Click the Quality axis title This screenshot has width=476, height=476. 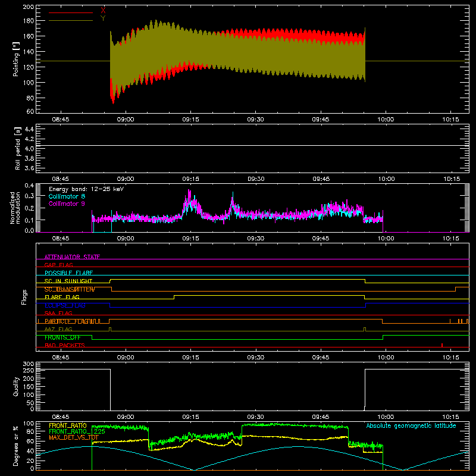tap(16, 386)
